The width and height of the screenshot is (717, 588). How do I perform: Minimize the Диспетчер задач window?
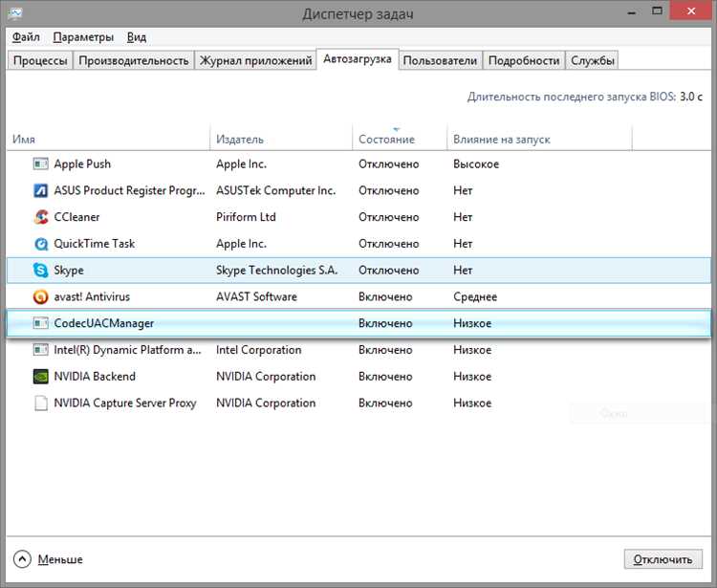coord(632,11)
